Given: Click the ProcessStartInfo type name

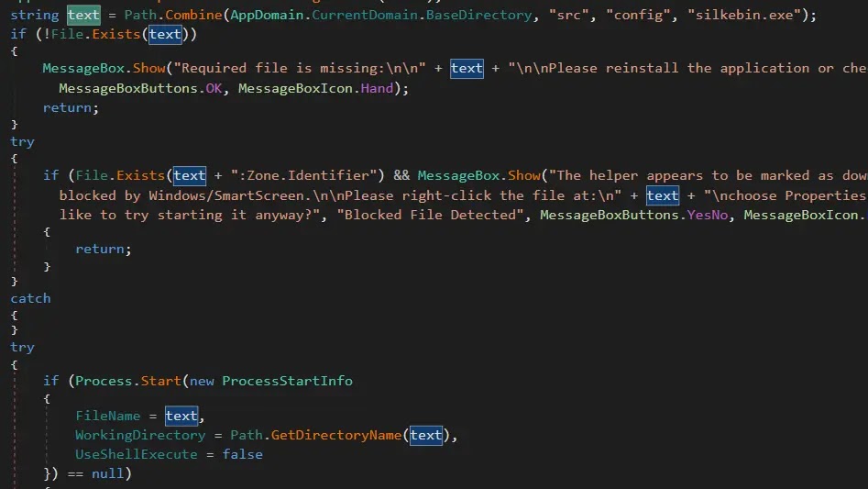Looking at the screenshot, I should point(287,381).
